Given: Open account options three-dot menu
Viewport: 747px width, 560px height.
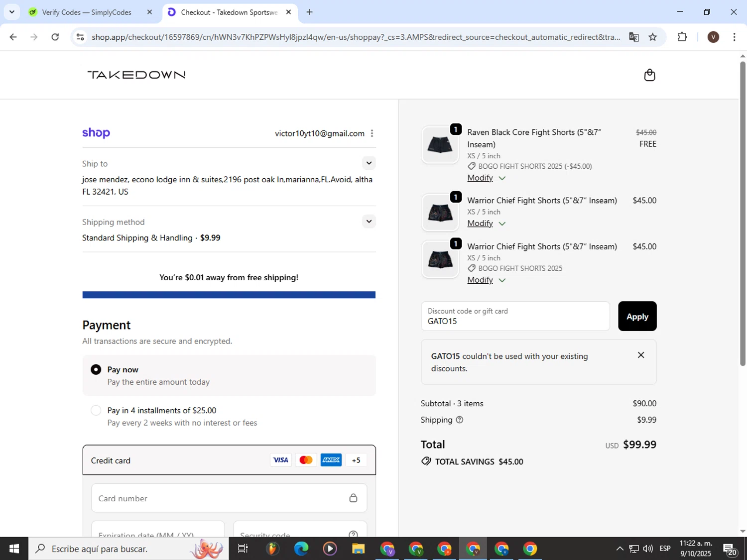Looking at the screenshot, I should tap(372, 133).
